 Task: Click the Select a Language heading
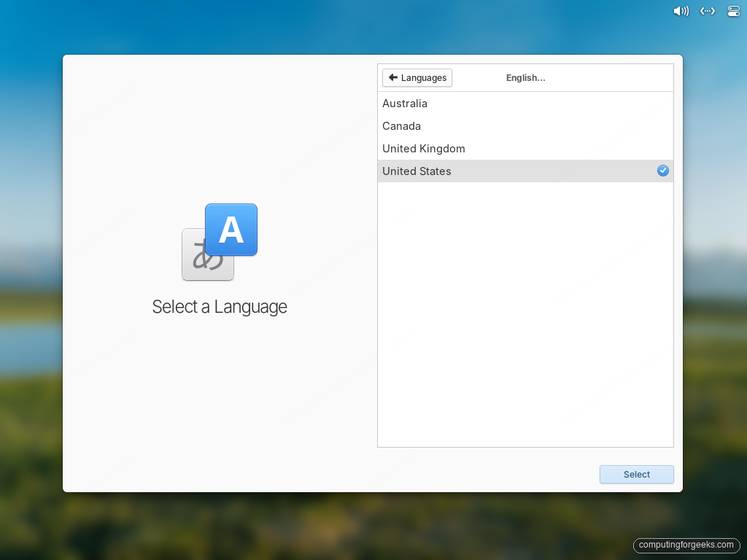pos(220,307)
